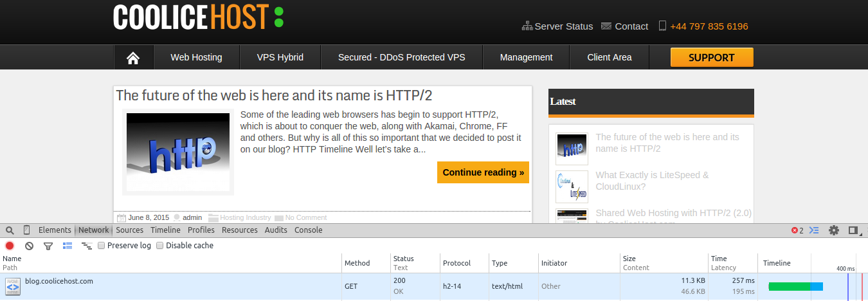
Task: Enable Disable cache checkbox
Action: 160,246
